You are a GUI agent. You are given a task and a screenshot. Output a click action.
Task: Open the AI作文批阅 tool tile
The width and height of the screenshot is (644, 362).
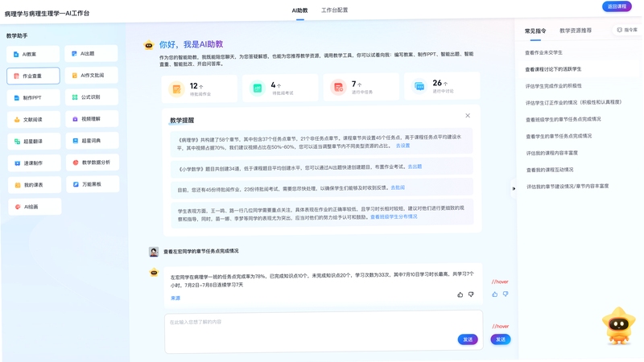tap(92, 76)
